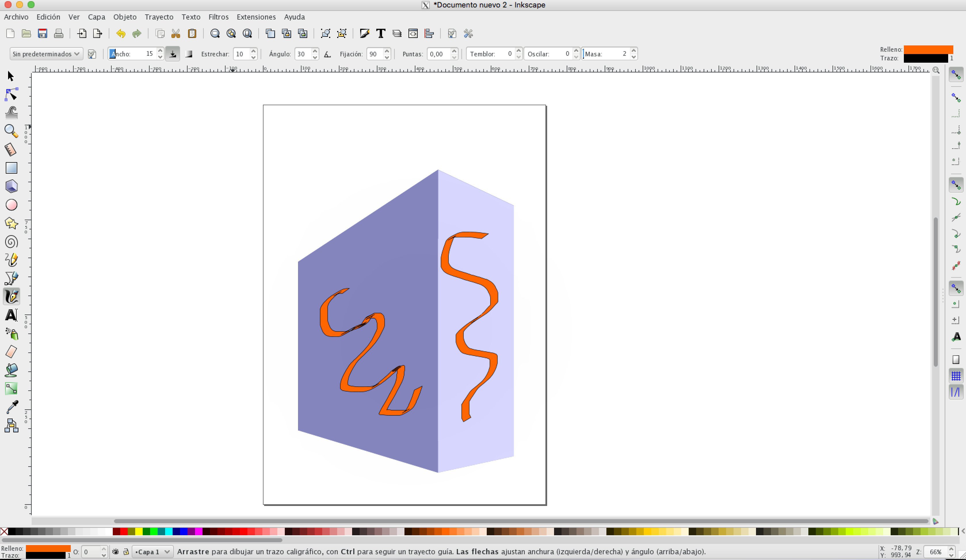This screenshot has width=966, height=560.
Task: Select the Dropper color picker tool
Action: coord(11,407)
